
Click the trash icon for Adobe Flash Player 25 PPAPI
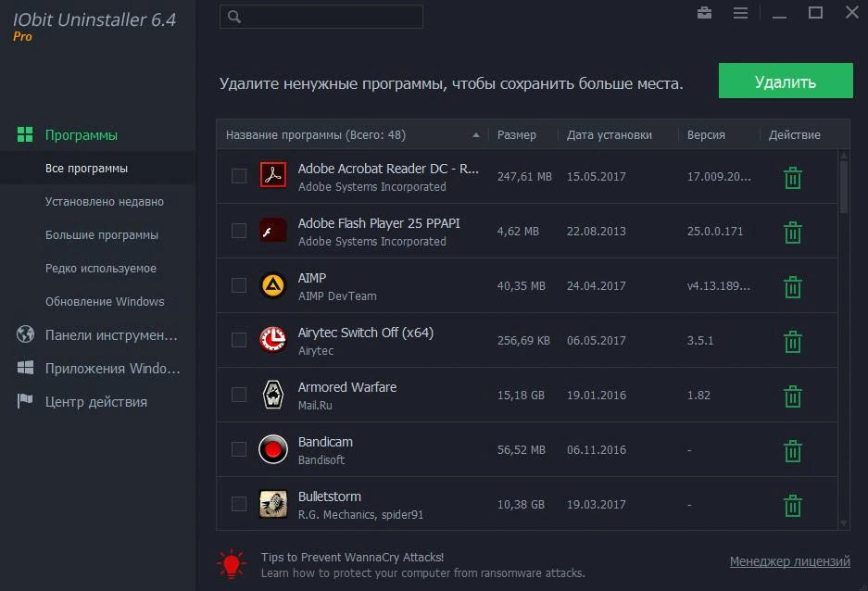click(793, 233)
